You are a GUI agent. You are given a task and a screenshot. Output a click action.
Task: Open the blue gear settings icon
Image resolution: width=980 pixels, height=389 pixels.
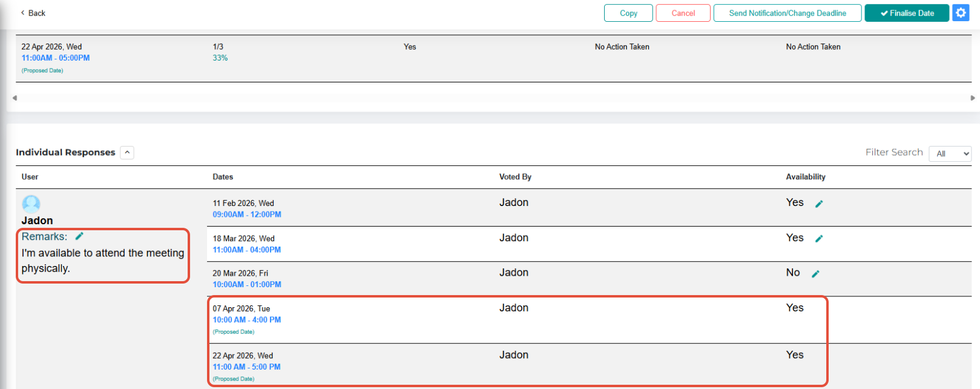pyautogui.click(x=961, y=13)
